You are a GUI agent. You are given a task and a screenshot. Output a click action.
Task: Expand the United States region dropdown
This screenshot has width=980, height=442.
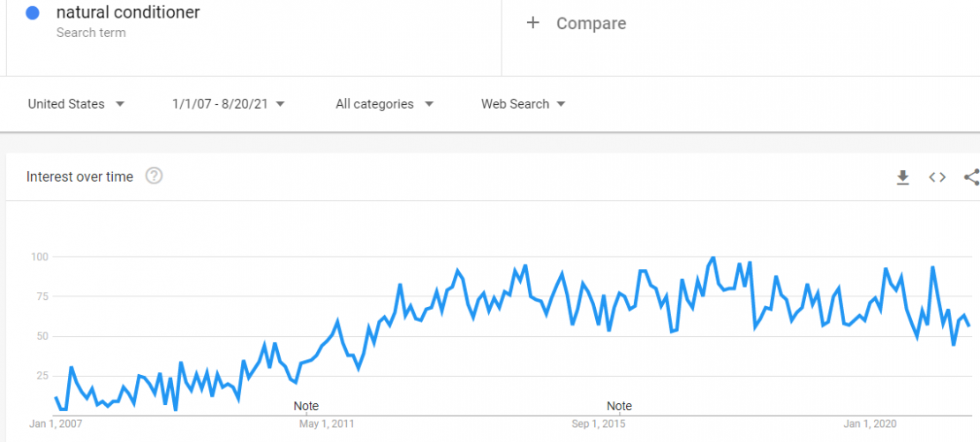click(x=76, y=104)
